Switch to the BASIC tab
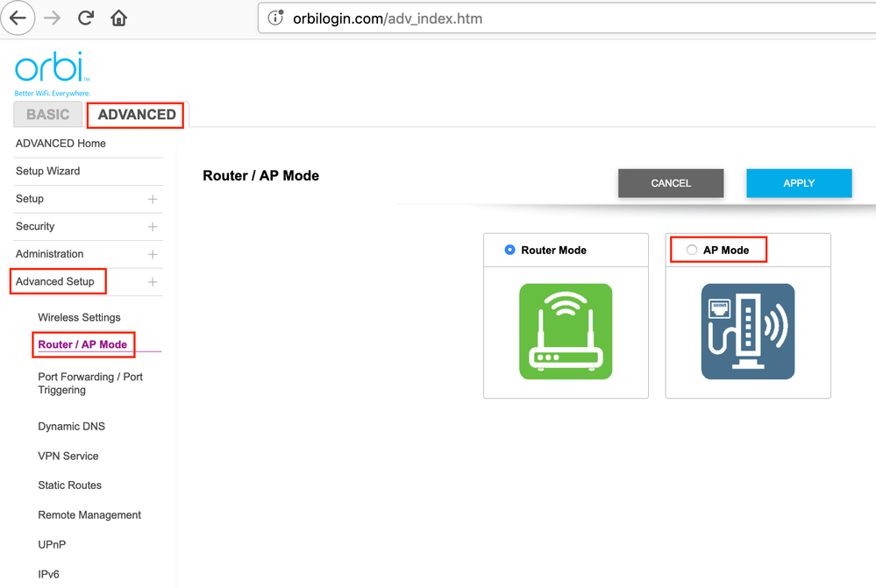Viewport: 876px width, 588px height. pos(48,115)
